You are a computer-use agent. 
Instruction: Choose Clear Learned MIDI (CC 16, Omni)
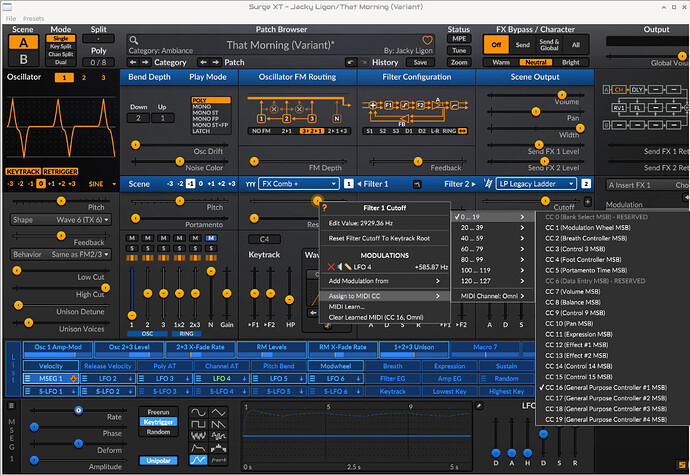pyautogui.click(x=385, y=317)
